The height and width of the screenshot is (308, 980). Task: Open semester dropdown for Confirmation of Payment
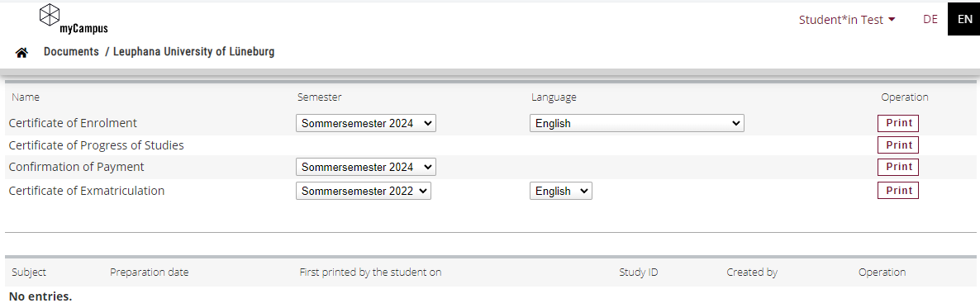[365, 167]
